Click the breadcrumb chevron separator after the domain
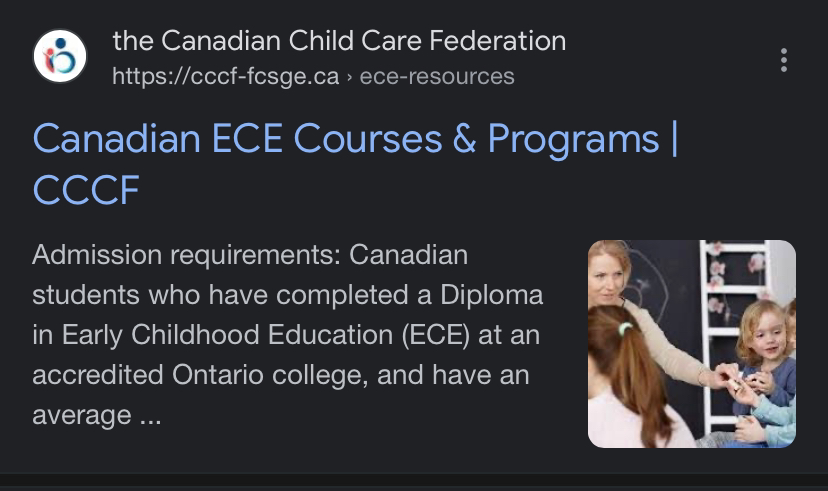 pos(349,78)
